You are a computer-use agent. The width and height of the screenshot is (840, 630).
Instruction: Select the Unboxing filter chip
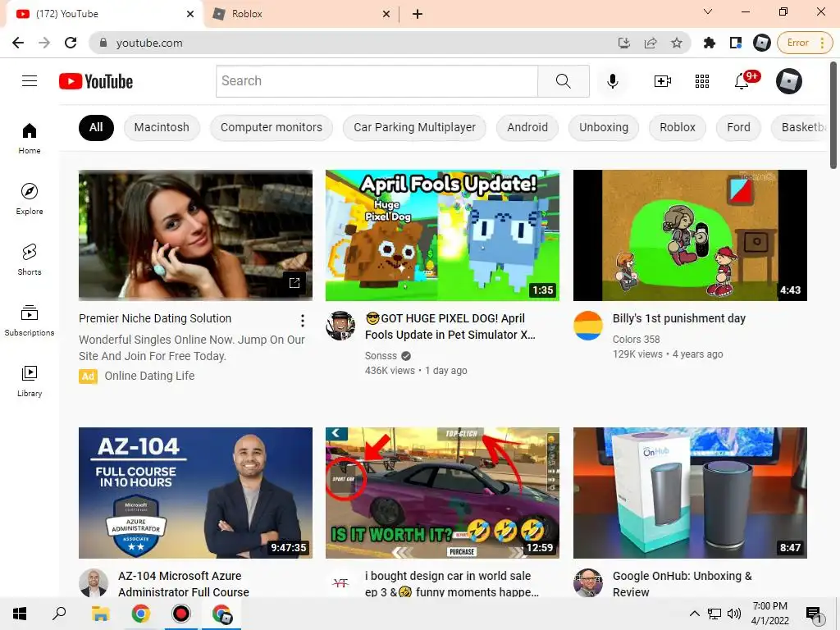pyautogui.click(x=604, y=127)
